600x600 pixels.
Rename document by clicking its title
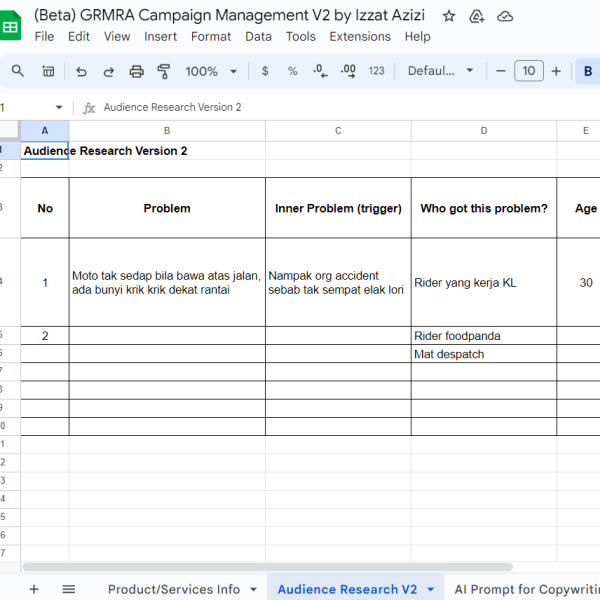coord(229,15)
